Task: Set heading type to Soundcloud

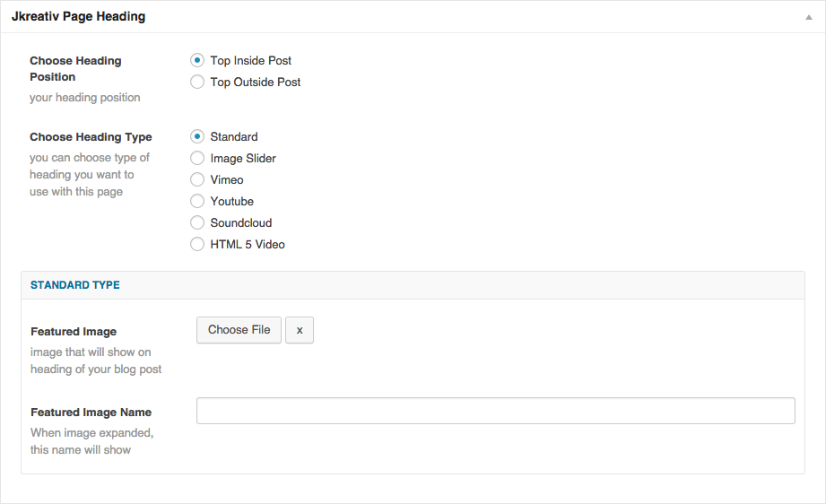Action: (197, 223)
